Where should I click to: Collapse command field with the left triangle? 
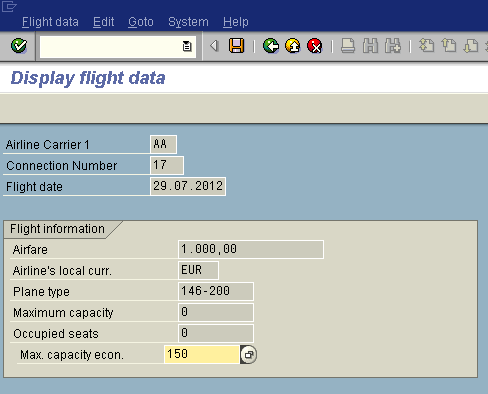pyautogui.click(x=214, y=46)
